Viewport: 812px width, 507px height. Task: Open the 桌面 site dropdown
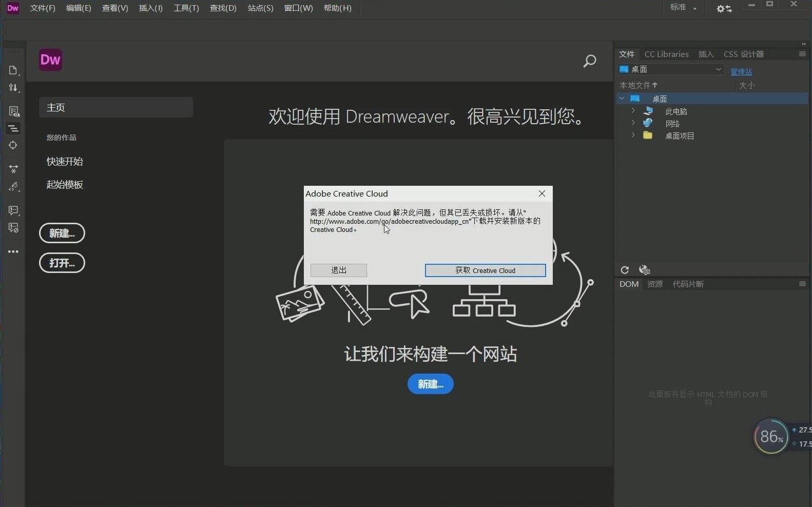[671, 69]
